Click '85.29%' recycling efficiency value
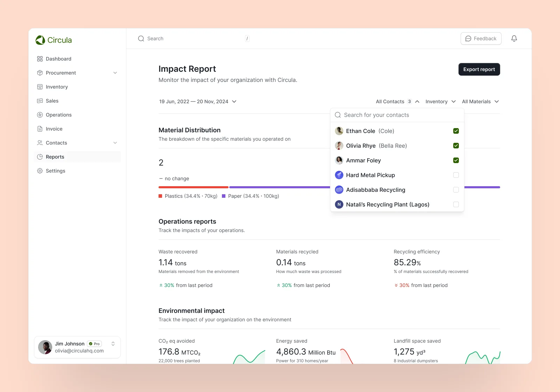This screenshot has width=560, height=392. point(407,262)
